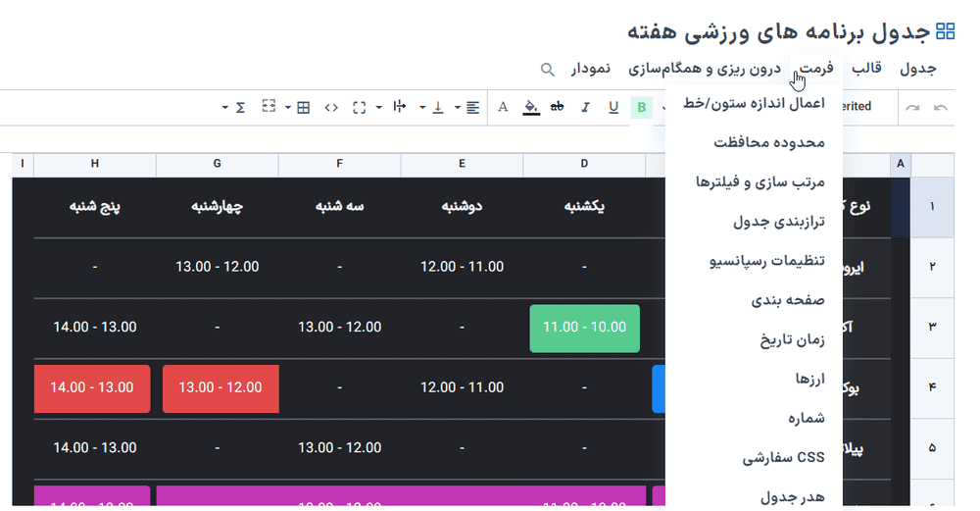Expand the vertical align dropdown arrow

(x=422, y=108)
